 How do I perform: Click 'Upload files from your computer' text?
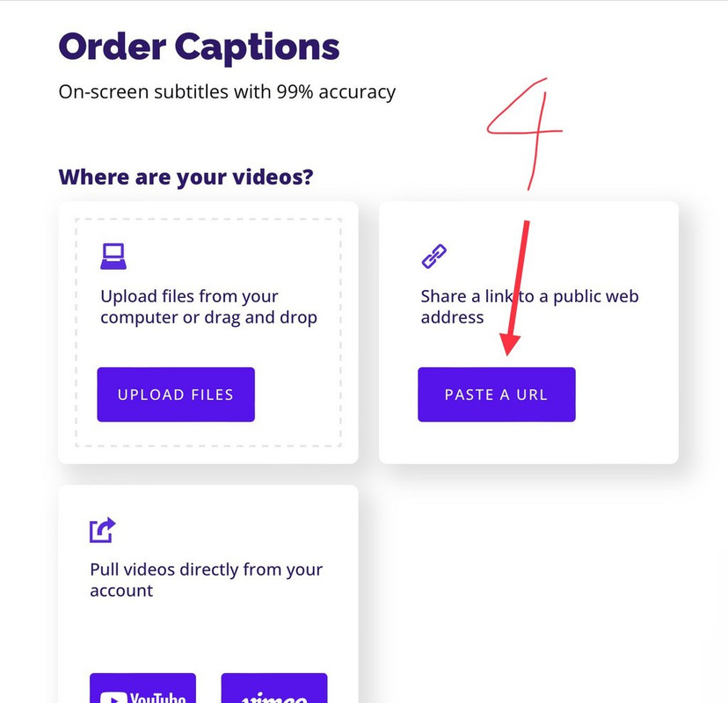pos(209,307)
